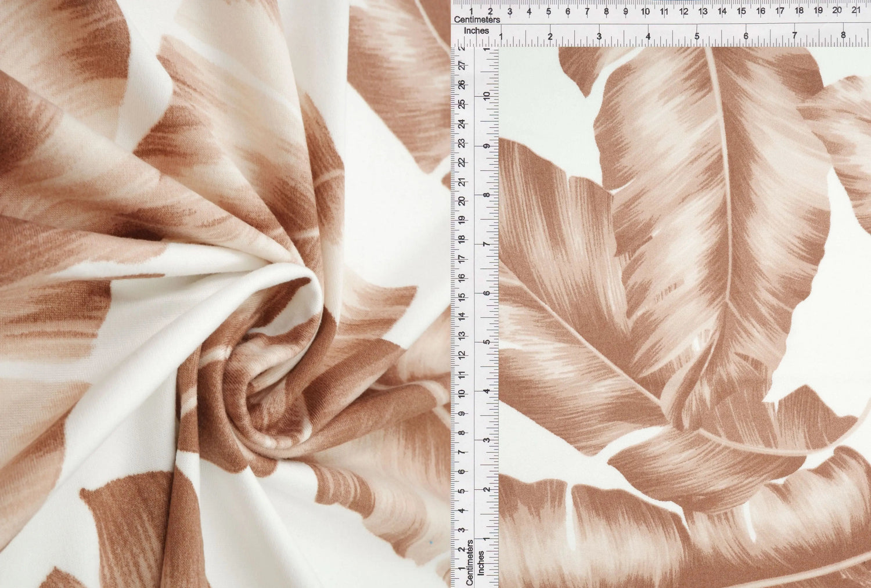Click the vertical ruler's "Centimeters" label
Viewport: 871px width, 588px height.
[x=470, y=562]
